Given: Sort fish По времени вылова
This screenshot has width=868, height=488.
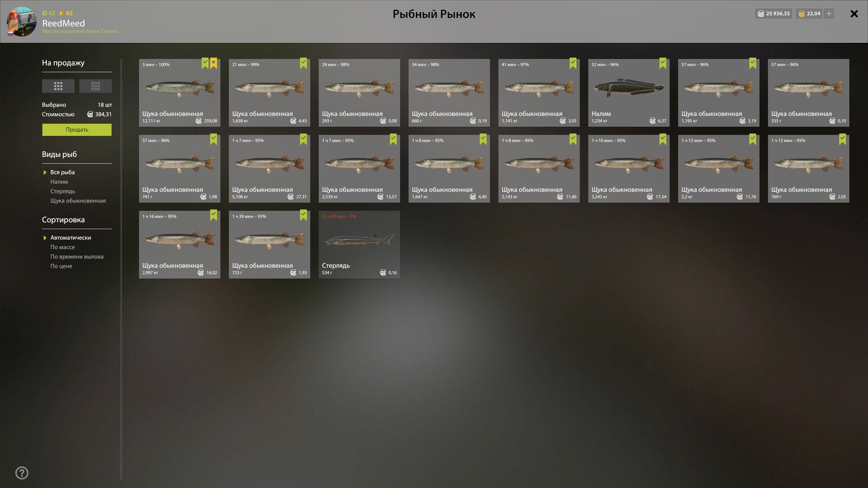Looking at the screenshot, I should [x=77, y=257].
